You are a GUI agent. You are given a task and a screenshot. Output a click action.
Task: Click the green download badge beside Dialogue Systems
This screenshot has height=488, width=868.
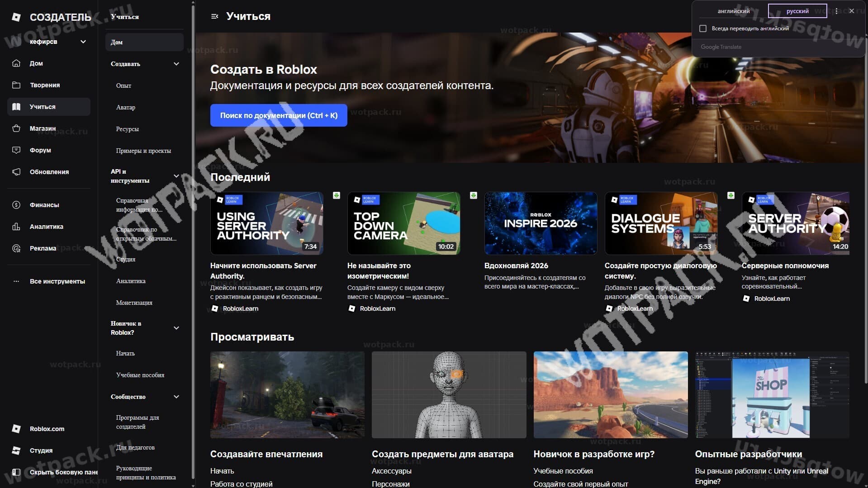(731, 195)
